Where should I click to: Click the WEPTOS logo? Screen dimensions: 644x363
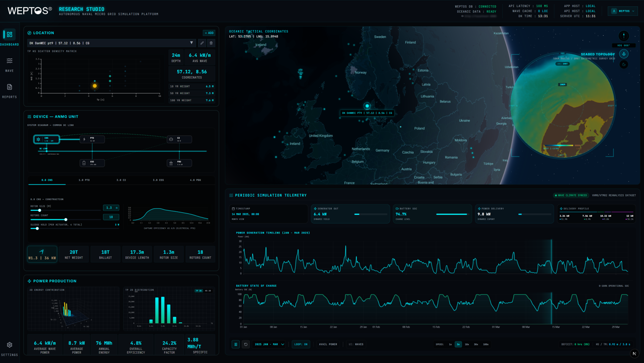click(x=30, y=11)
